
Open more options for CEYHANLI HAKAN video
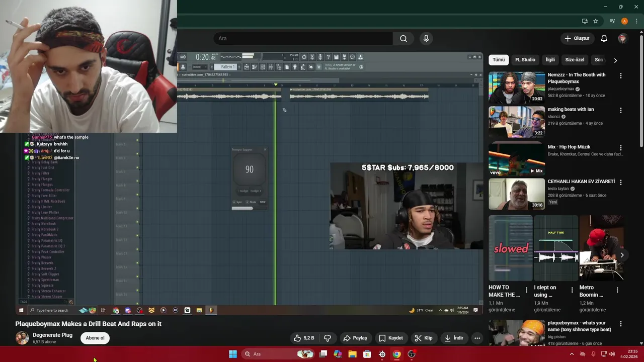(620, 183)
